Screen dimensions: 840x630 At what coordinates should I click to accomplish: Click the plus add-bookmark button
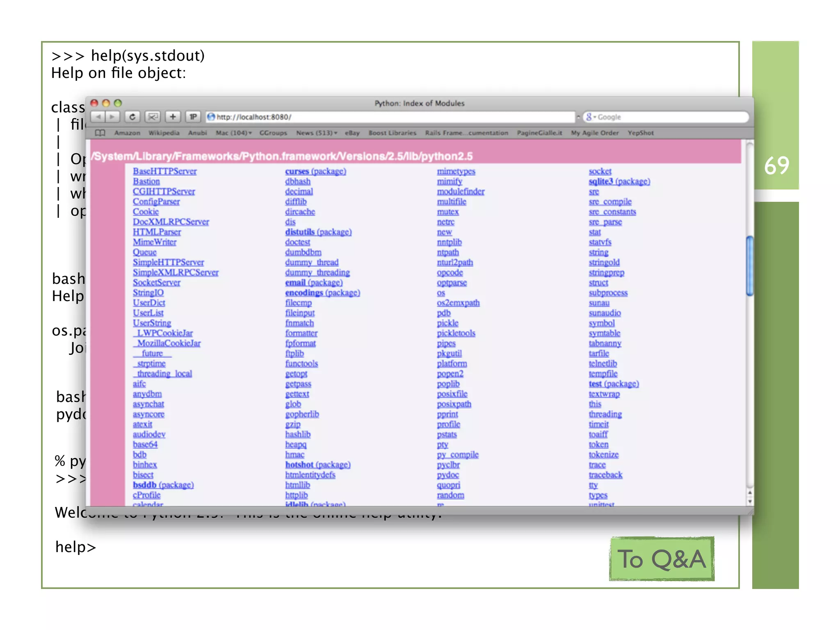pyautogui.click(x=173, y=117)
